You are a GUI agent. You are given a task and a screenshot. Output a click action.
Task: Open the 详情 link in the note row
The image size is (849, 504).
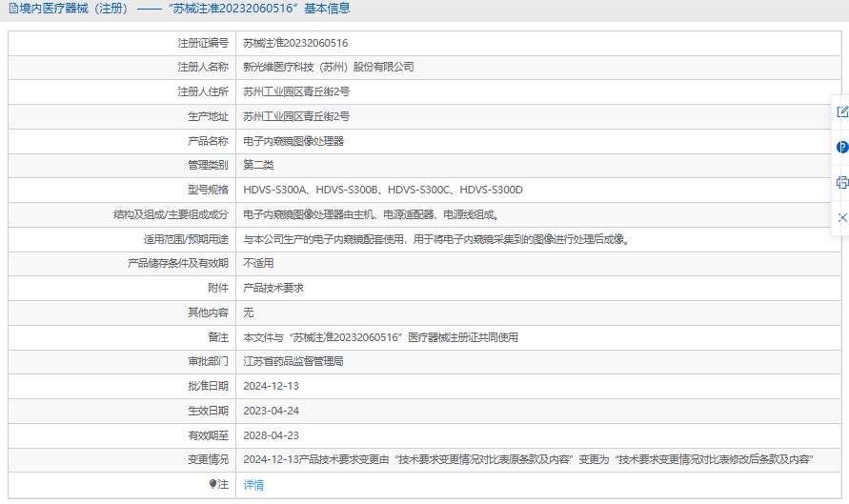point(253,485)
